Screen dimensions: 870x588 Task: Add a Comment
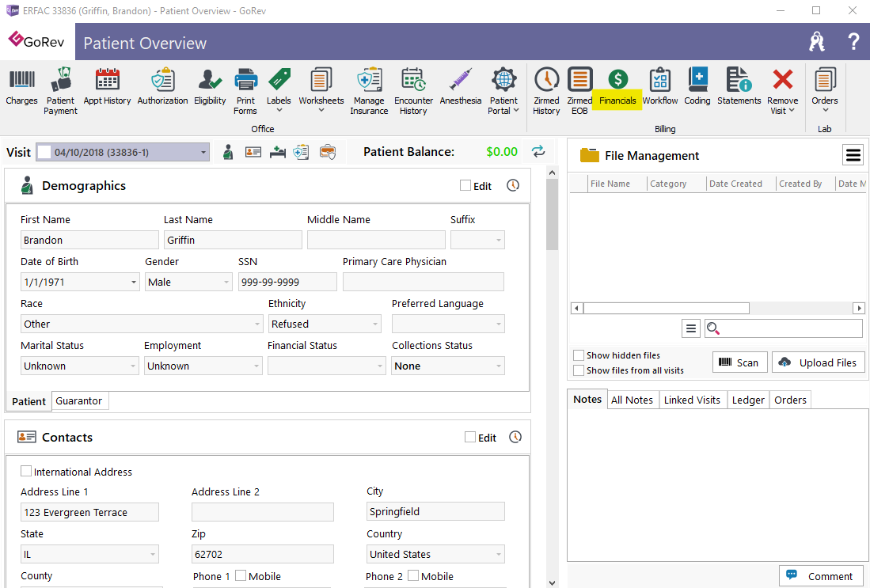[822, 576]
